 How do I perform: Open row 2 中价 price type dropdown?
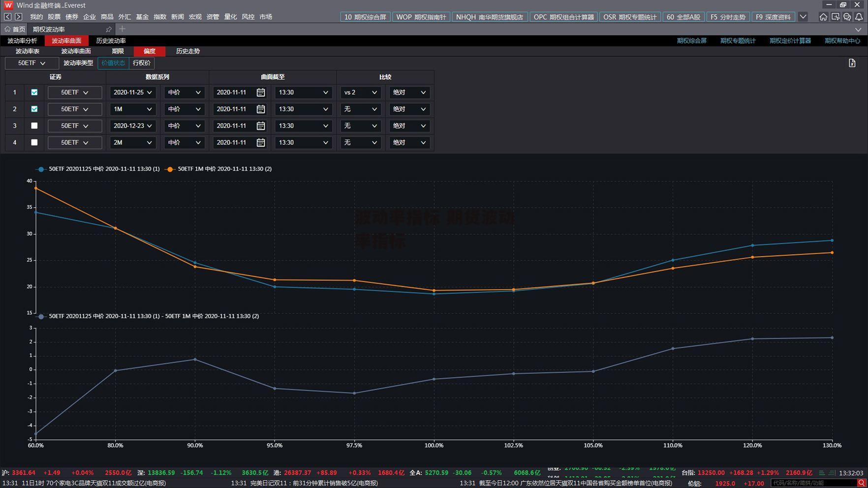pos(185,109)
